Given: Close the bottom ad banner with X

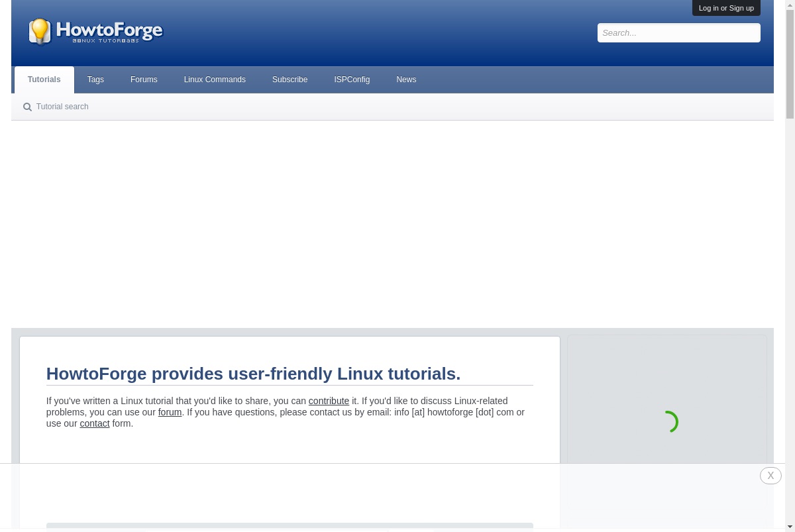Looking at the screenshot, I should (x=770, y=476).
